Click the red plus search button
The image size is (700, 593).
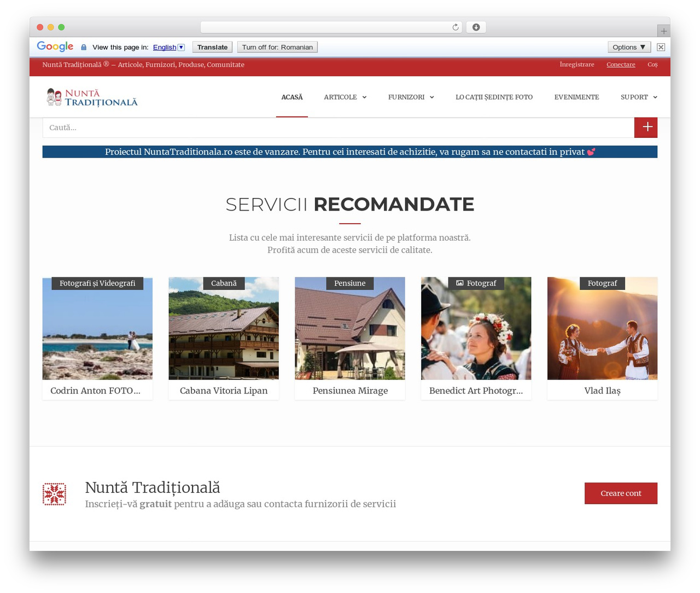coord(646,127)
